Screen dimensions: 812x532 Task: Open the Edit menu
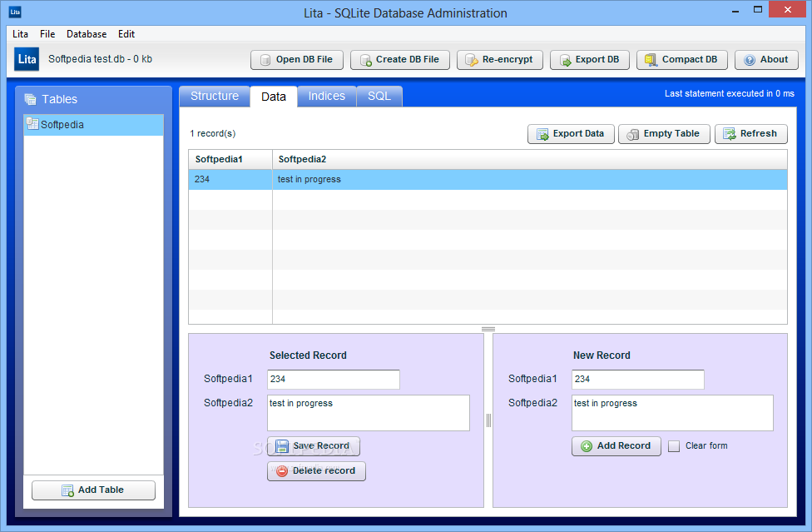coord(126,34)
